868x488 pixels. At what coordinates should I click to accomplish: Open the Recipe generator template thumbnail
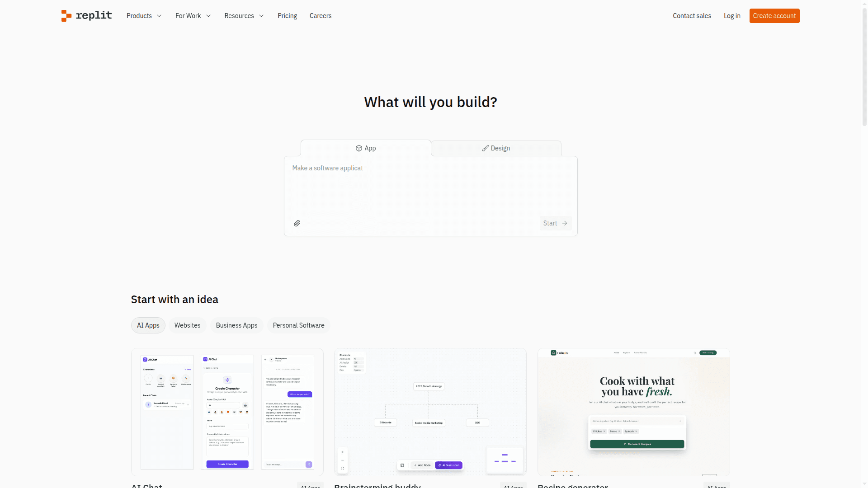(633, 412)
